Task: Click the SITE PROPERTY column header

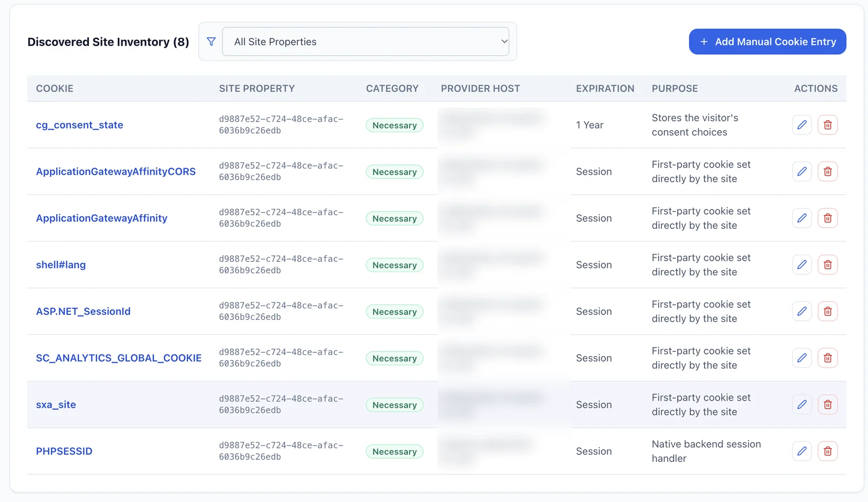Action: (257, 88)
